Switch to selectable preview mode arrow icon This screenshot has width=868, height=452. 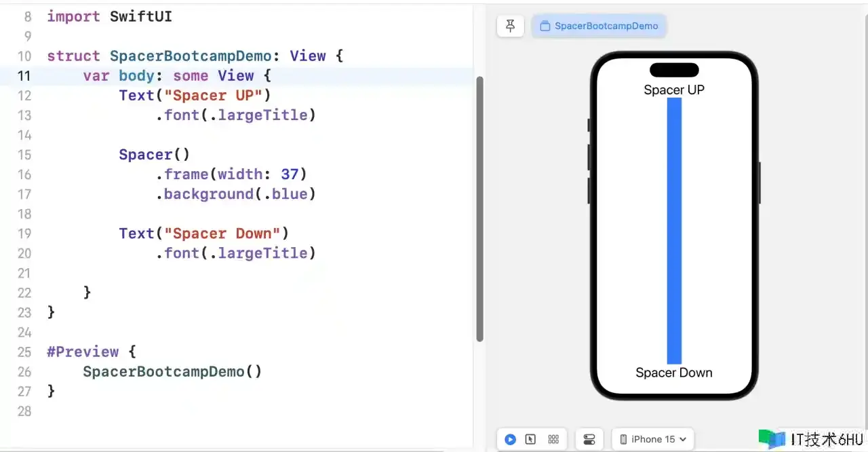(x=531, y=439)
